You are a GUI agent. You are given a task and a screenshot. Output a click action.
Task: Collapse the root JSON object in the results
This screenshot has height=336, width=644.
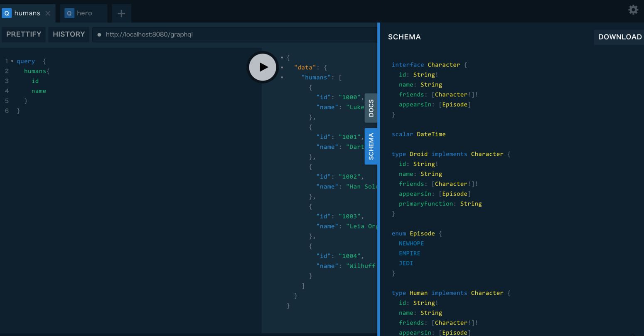tap(281, 57)
